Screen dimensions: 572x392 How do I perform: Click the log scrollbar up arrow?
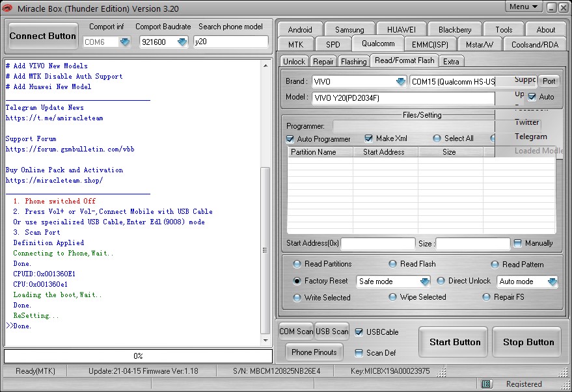pos(266,66)
